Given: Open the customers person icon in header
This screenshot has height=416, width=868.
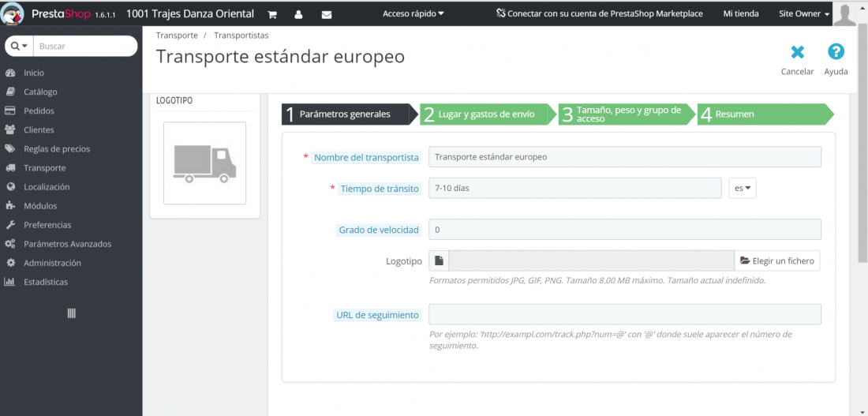Looking at the screenshot, I should point(298,14).
